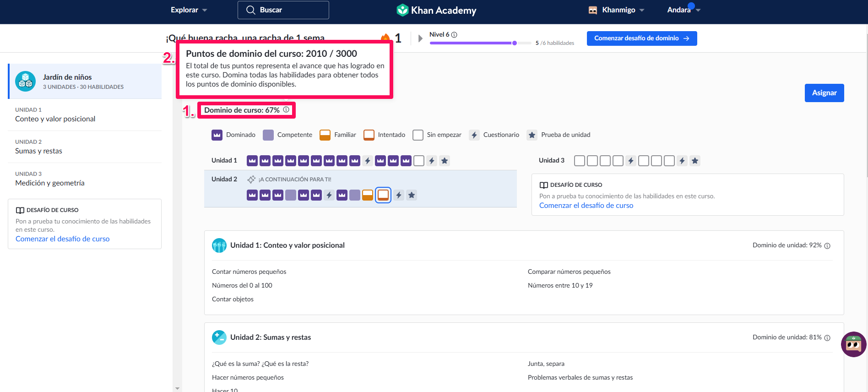Click the sidebar scroll down arrow
Image resolution: width=868 pixels, height=392 pixels.
(177, 388)
